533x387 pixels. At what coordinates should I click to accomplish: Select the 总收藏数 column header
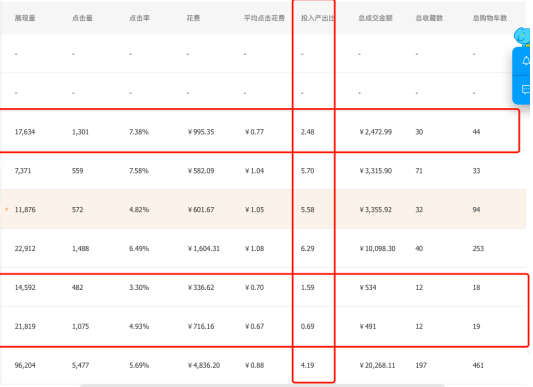pyautogui.click(x=429, y=18)
